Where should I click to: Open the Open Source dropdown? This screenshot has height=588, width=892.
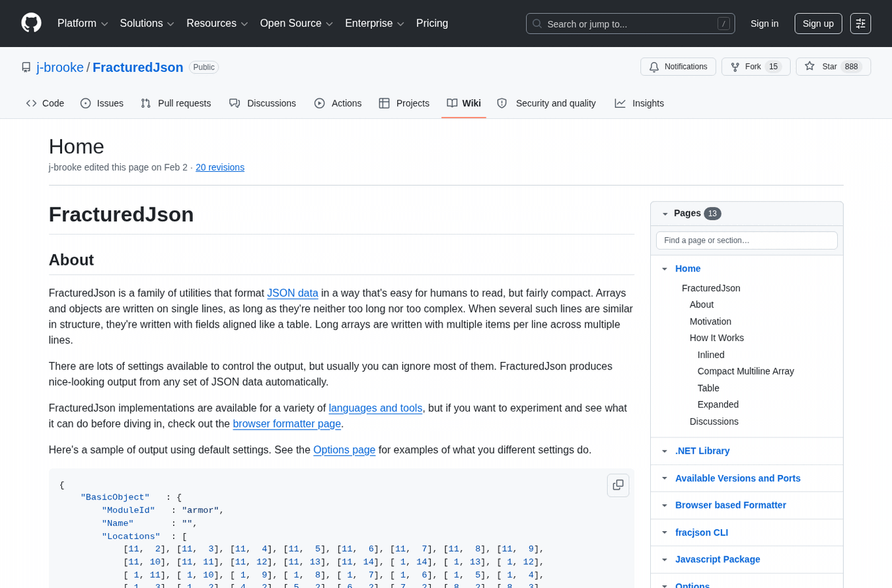coord(296,23)
